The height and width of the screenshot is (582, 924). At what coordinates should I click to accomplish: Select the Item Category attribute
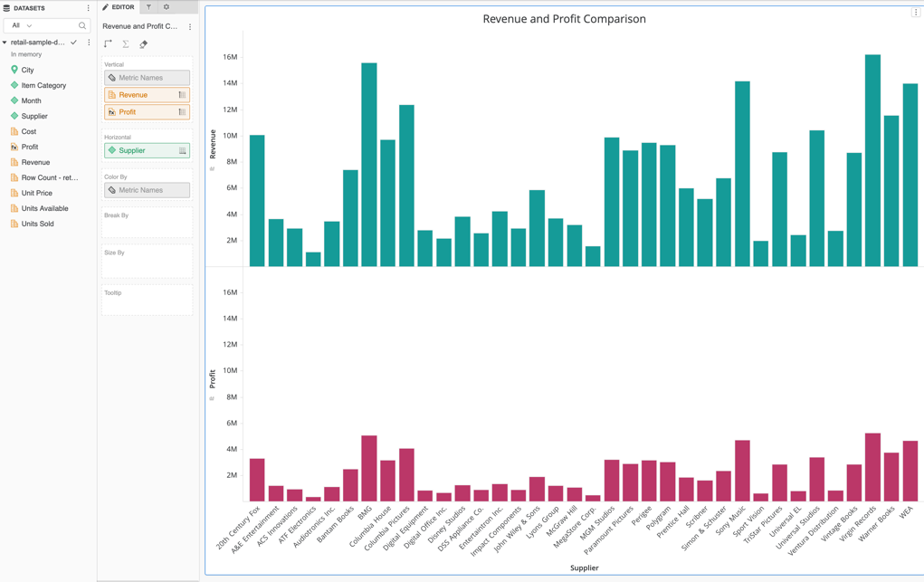tap(43, 85)
